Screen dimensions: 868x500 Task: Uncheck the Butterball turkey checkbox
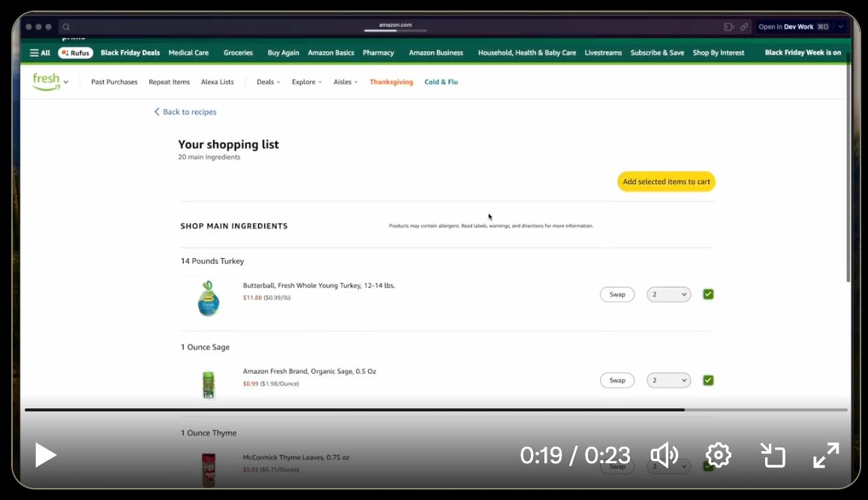click(x=708, y=294)
